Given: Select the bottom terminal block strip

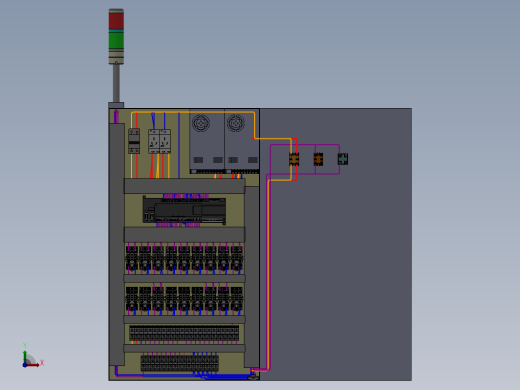Looking at the screenshot, I should (x=180, y=363).
